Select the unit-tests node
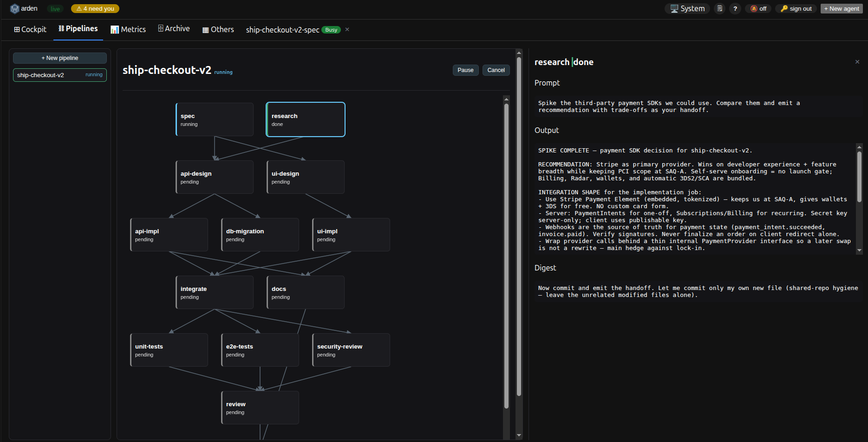Screen dimensions: 868x442 [x=169, y=350]
